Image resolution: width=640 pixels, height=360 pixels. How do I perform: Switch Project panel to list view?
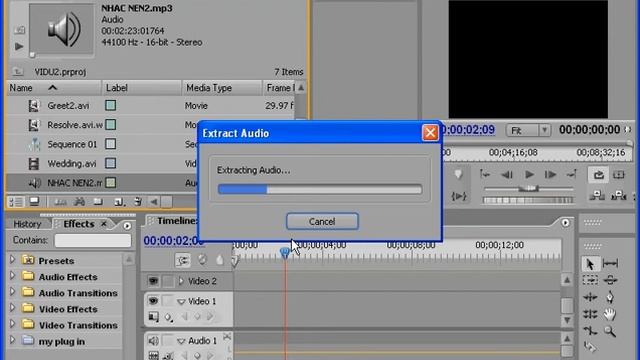[16, 202]
